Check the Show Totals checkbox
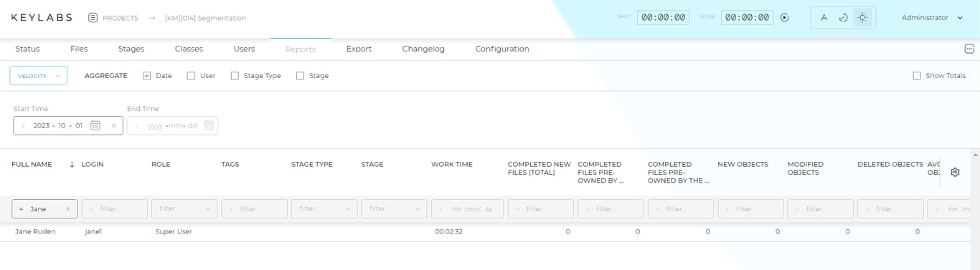Viewport: 980px width, 270px height. [x=916, y=75]
